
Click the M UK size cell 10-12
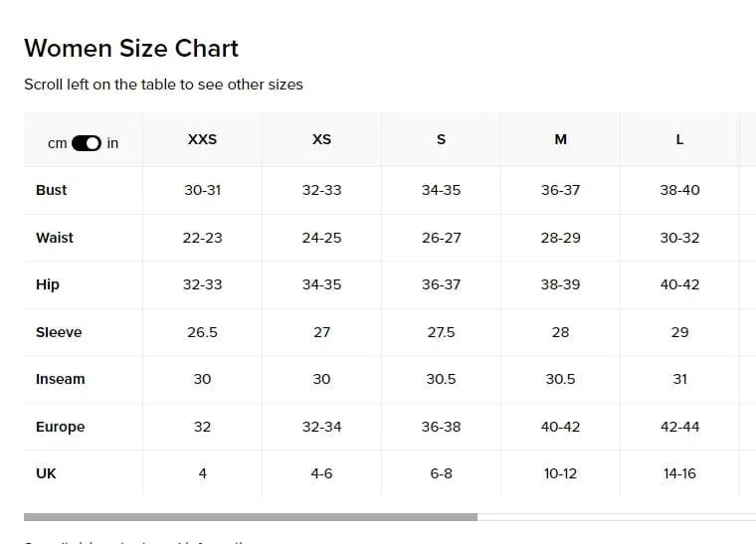tap(560, 473)
